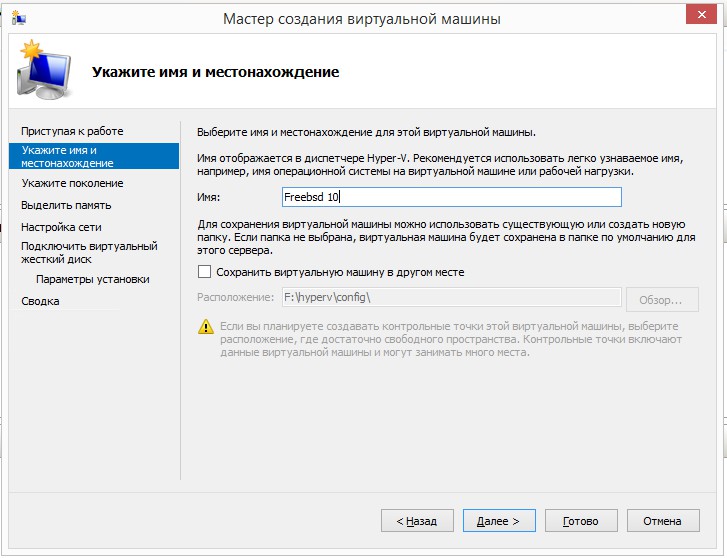Open 'Подключить виртуальный жесткий диск' step
The height and width of the screenshot is (558, 727).
[89, 252]
